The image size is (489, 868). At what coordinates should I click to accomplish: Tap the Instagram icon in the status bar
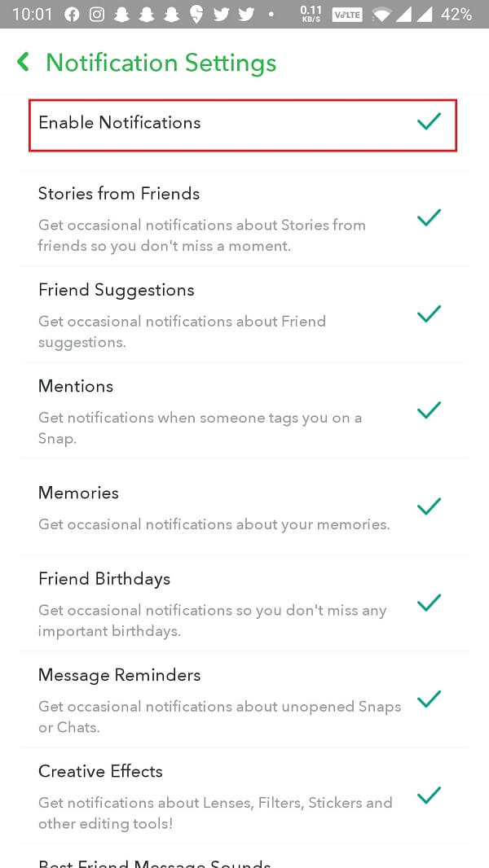click(96, 14)
